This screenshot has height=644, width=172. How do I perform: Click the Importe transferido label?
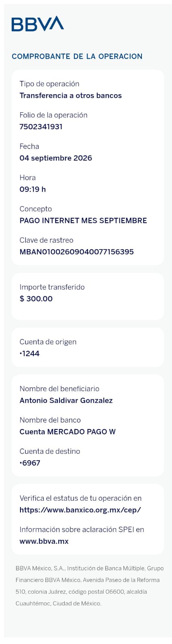click(x=52, y=287)
